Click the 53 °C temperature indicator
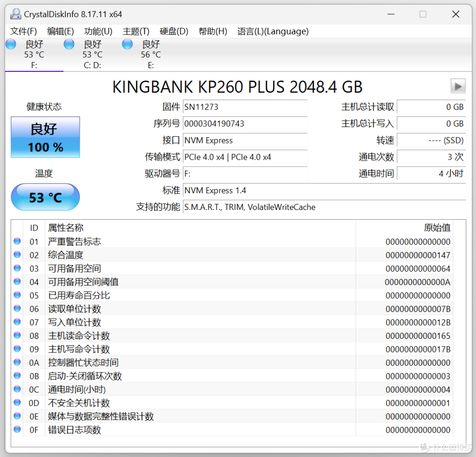The image size is (476, 457). 45,197
